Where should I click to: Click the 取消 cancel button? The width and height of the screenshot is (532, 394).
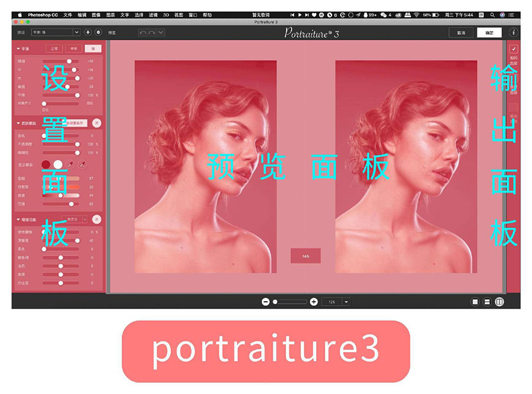click(460, 33)
